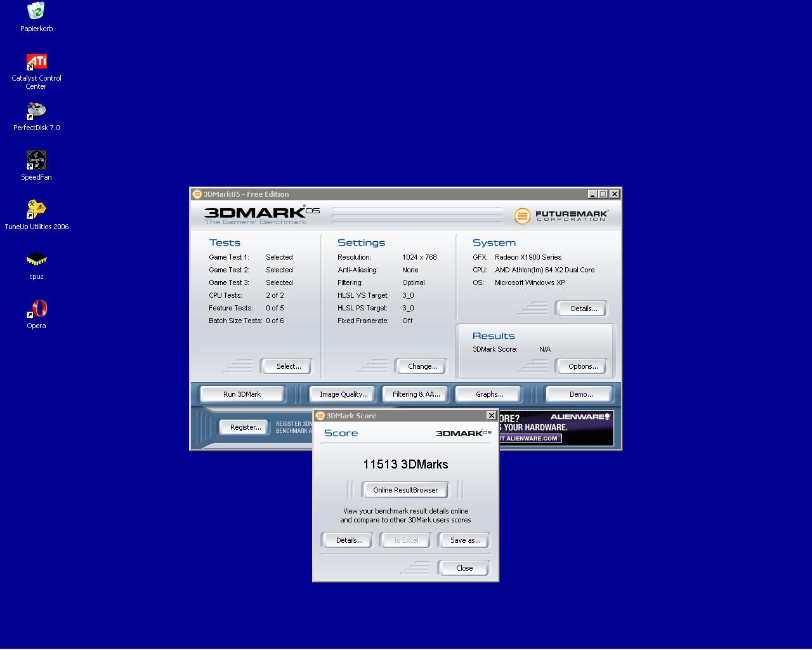This screenshot has height=650, width=812.
Task: Click the 3DMark05 title bar icon
Action: pyautogui.click(x=197, y=194)
